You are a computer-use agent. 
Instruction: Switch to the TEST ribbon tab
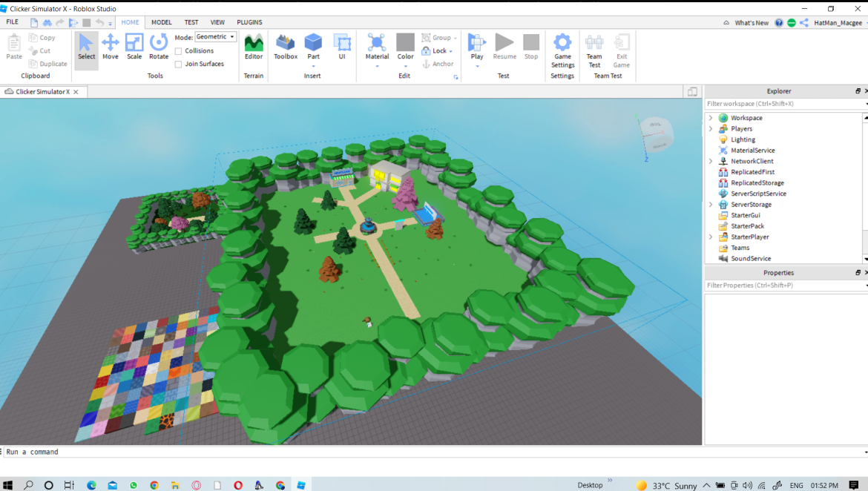(x=191, y=22)
